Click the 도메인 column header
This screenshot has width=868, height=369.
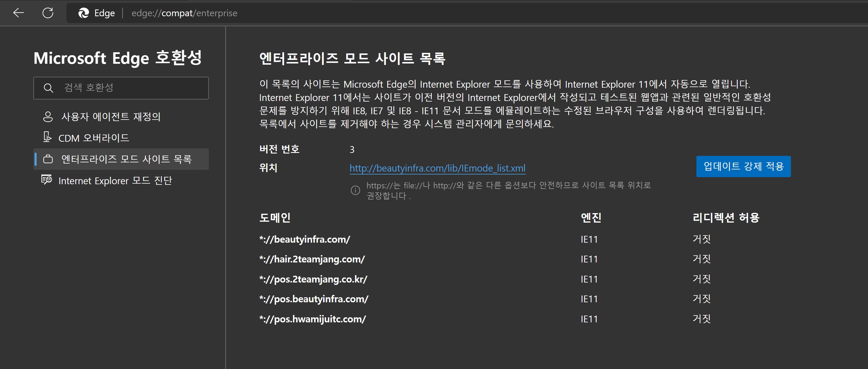(x=275, y=218)
